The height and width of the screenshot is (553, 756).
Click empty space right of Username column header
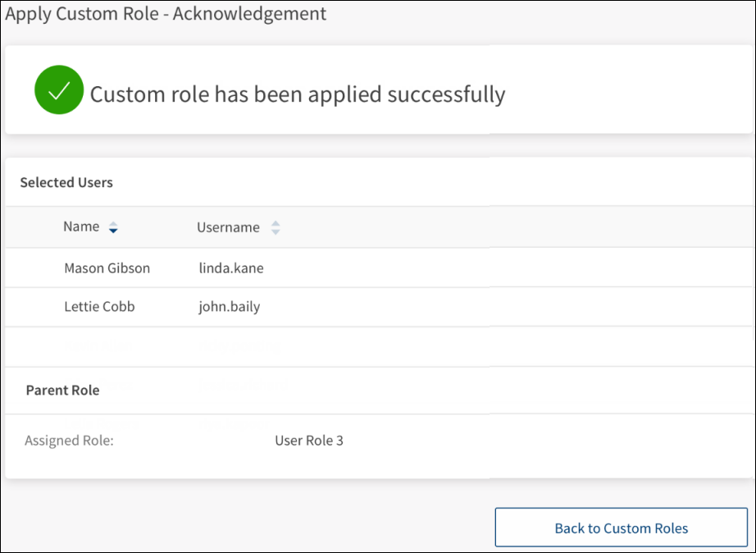pyautogui.click(x=492, y=227)
